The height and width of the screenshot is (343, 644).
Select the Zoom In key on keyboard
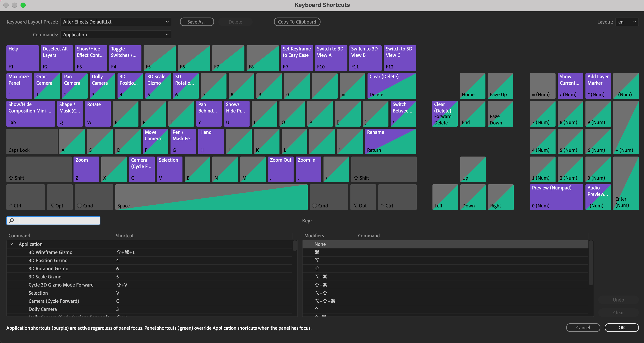point(308,169)
